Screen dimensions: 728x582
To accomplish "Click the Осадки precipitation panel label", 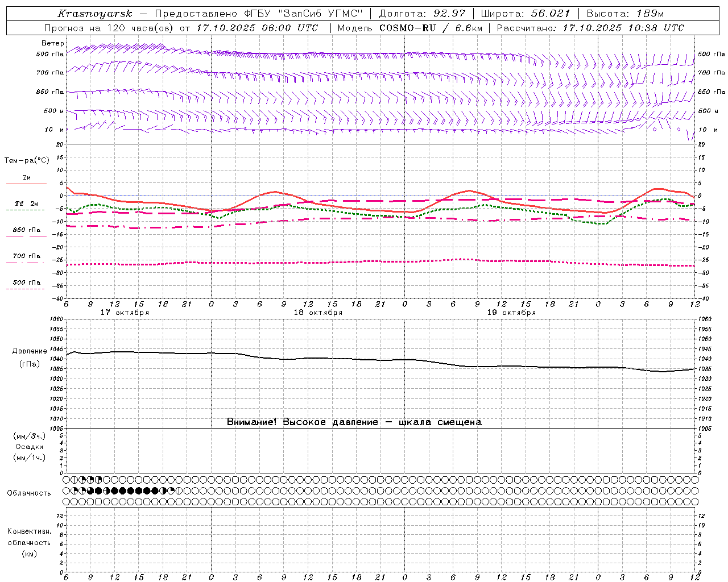I will (x=30, y=447).
